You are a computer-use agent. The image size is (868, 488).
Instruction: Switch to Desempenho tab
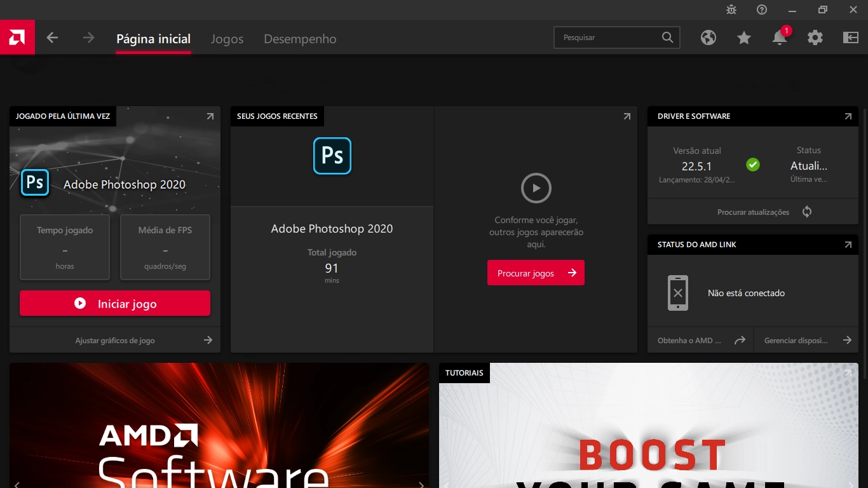tap(300, 39)
